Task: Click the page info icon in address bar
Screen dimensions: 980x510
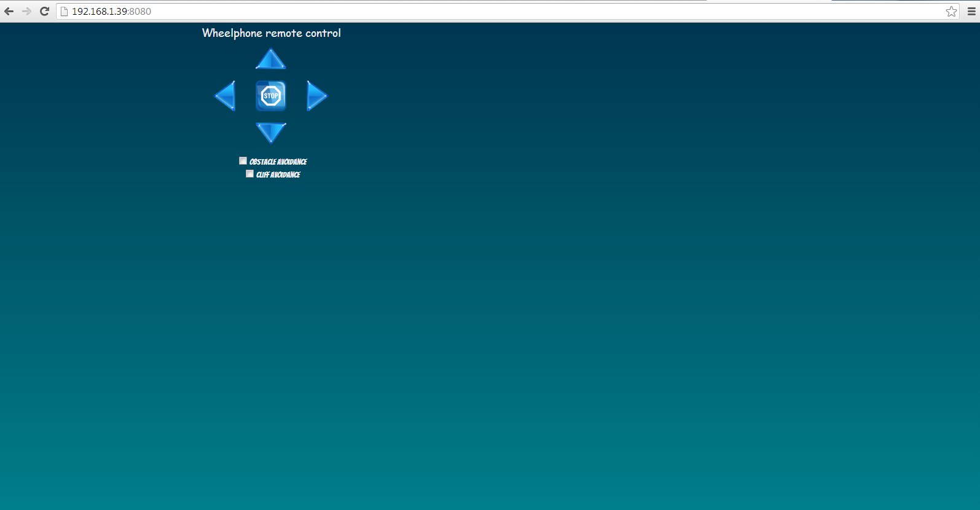Action: coord(64,11)
